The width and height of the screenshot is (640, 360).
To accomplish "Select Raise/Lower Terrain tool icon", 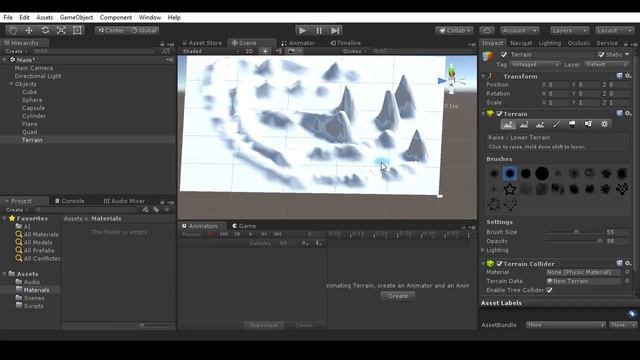I will click(508, 124).
